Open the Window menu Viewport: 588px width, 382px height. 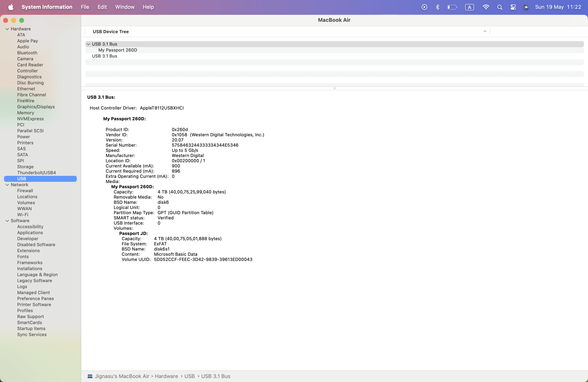(125, 7)
